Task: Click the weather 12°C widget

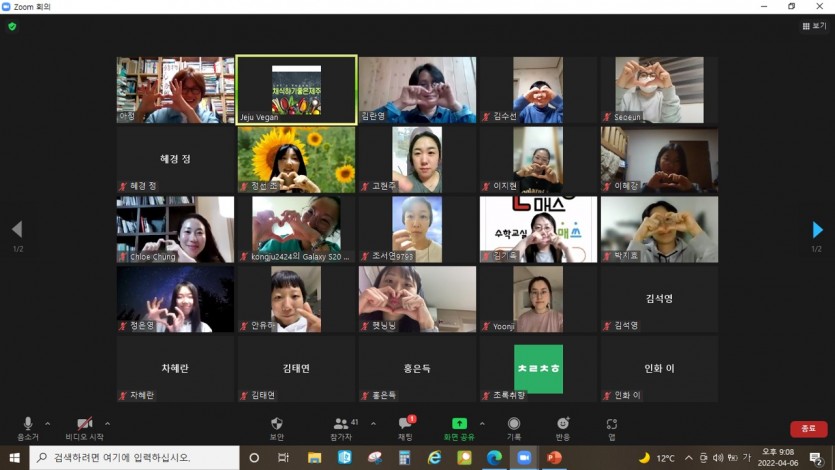Action: (657, 458)
